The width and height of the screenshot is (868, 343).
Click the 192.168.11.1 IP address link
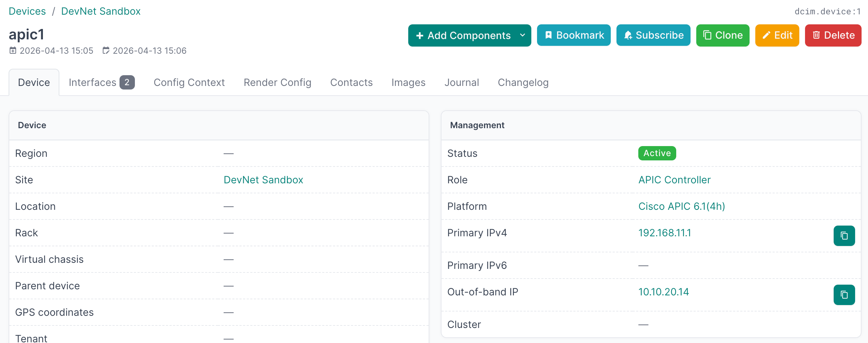pyautogui.click(x=664, y=233)
